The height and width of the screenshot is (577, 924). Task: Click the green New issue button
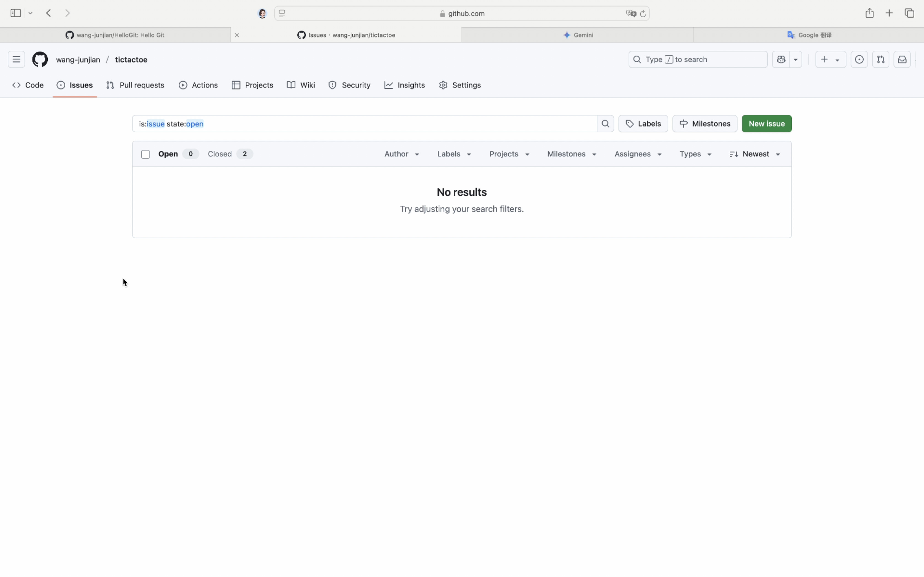766,124
